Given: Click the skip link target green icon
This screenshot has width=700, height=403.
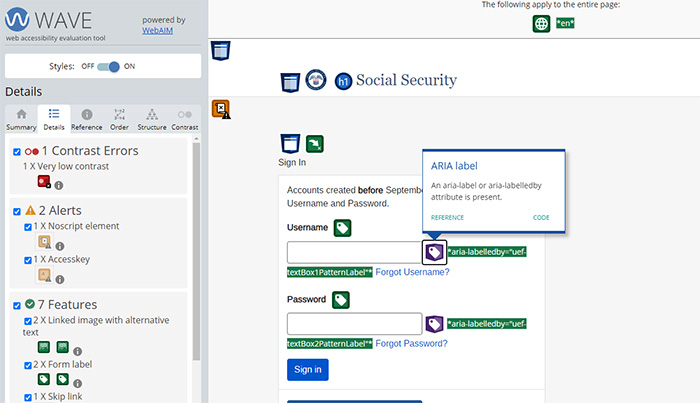Looking at the screenshot, I should point(315,144).
